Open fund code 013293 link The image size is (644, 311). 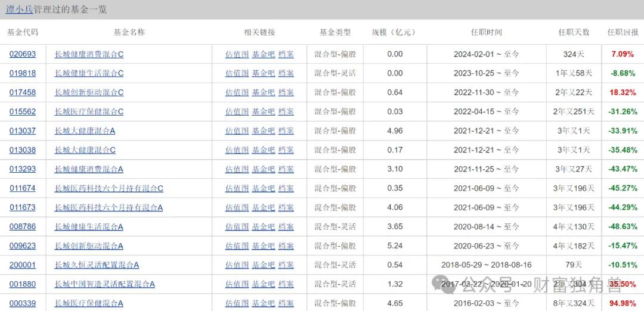tap(23, 169)
